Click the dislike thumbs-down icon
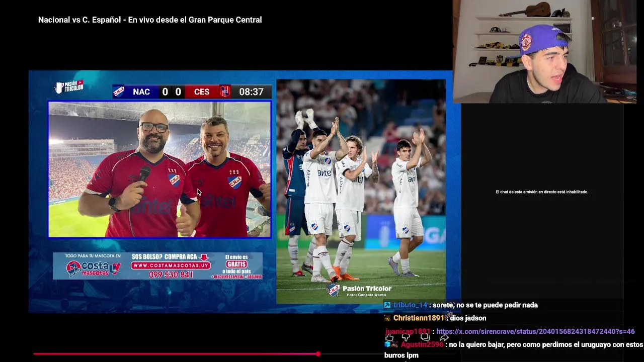This screenshot has height=362, width=644. click(406, 338)
